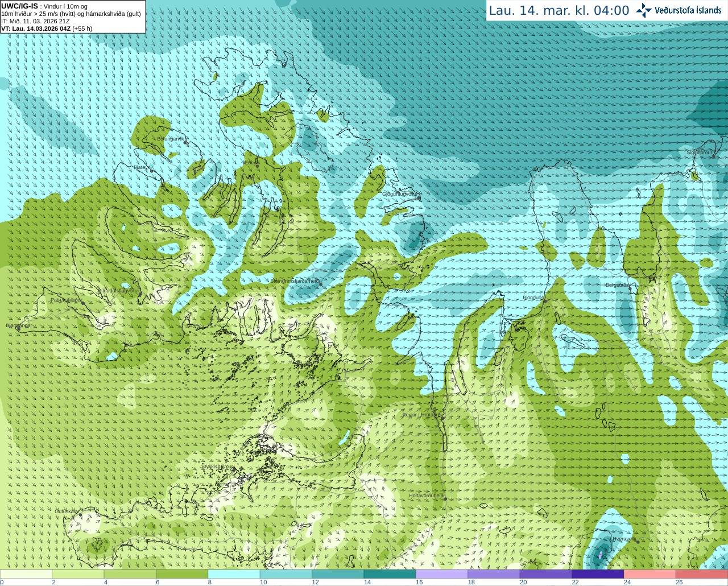Click the Blönduós station label

pyautogui.click(x=533, y=298)
